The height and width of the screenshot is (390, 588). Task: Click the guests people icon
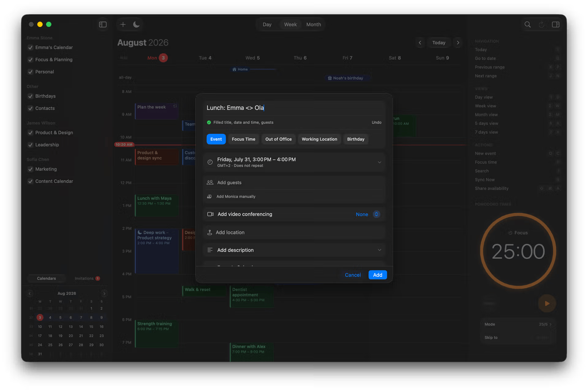coord(210,183)
